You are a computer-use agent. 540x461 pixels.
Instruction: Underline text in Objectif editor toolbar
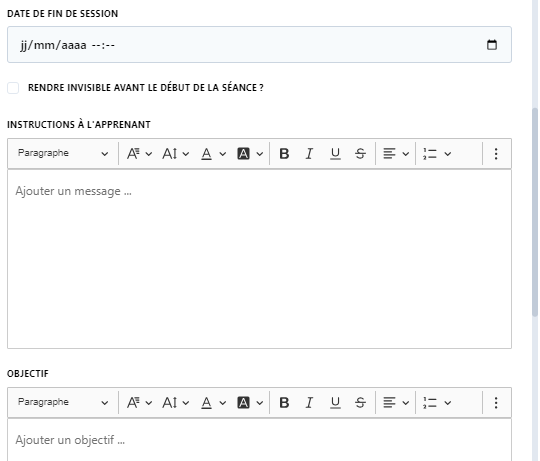[335, 402]
